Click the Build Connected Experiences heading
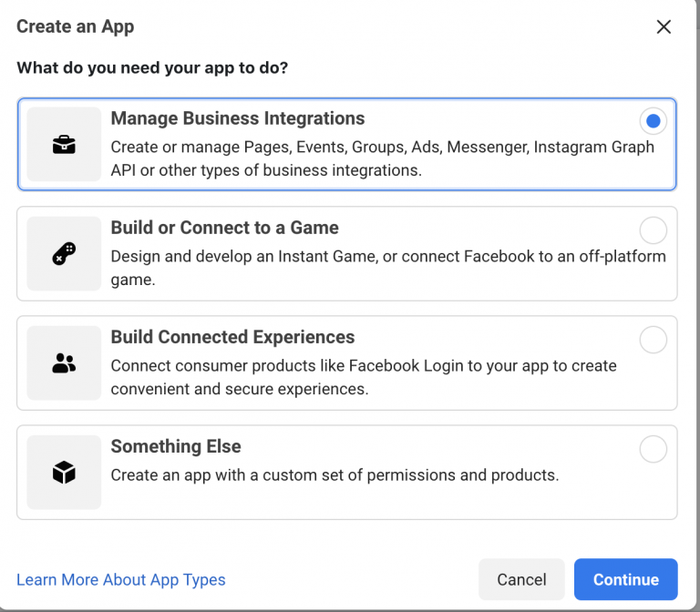This screenshot has height=612, width=700. coord(232,337)
